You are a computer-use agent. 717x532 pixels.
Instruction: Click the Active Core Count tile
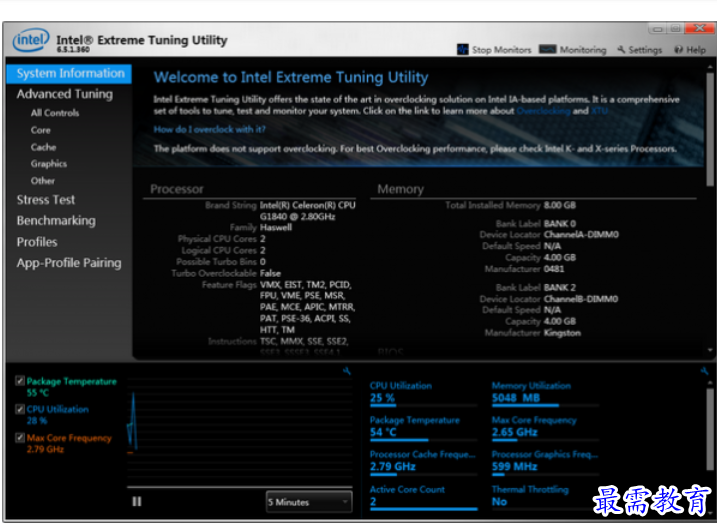(423, 497)
